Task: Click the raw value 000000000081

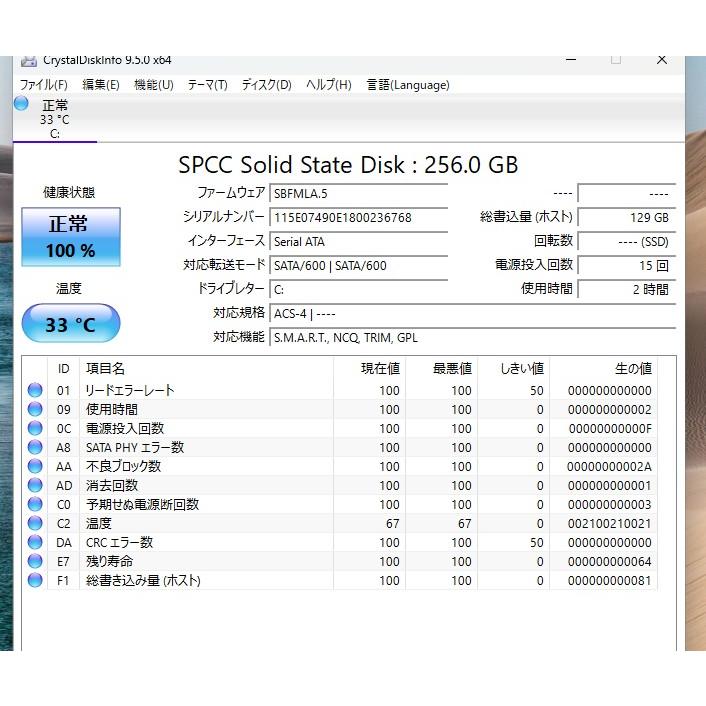Action: click(x=609, y=580)
